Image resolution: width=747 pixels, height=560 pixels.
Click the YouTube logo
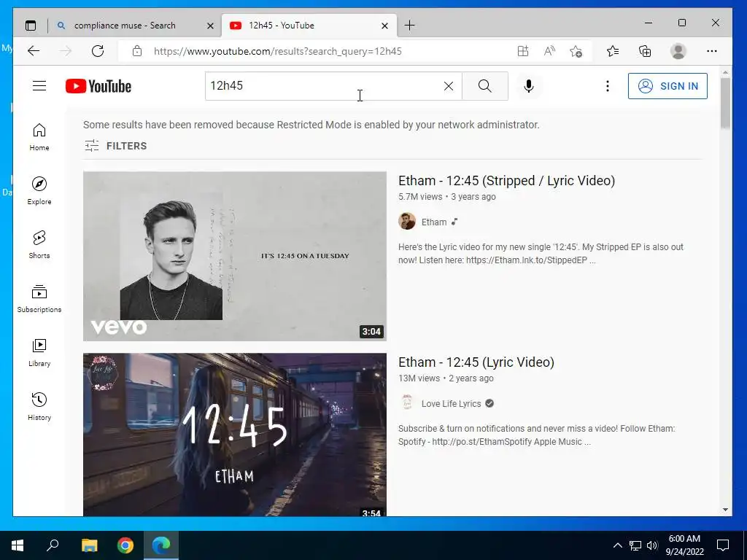point(98,86)
